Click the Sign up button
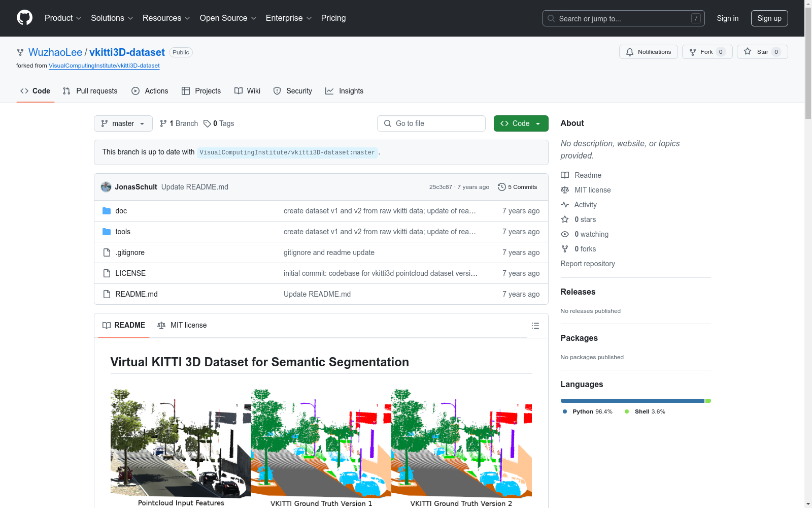Viewport: 812px width, 508px height. coord(769,18)
